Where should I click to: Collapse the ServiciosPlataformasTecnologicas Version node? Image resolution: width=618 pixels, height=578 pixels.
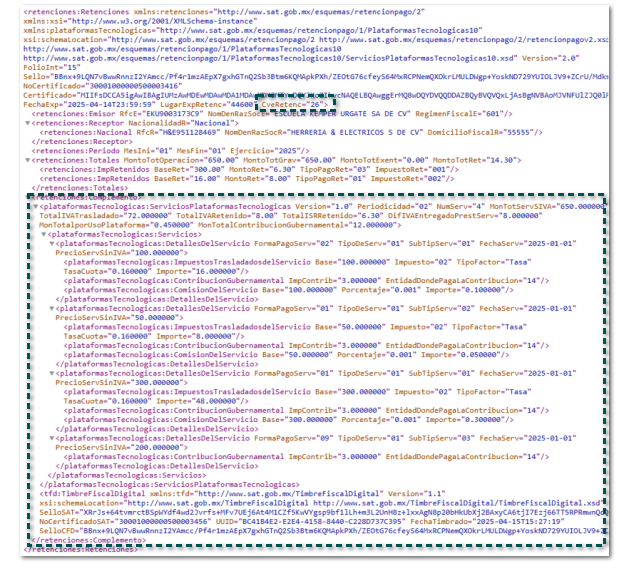pos(35,206)
